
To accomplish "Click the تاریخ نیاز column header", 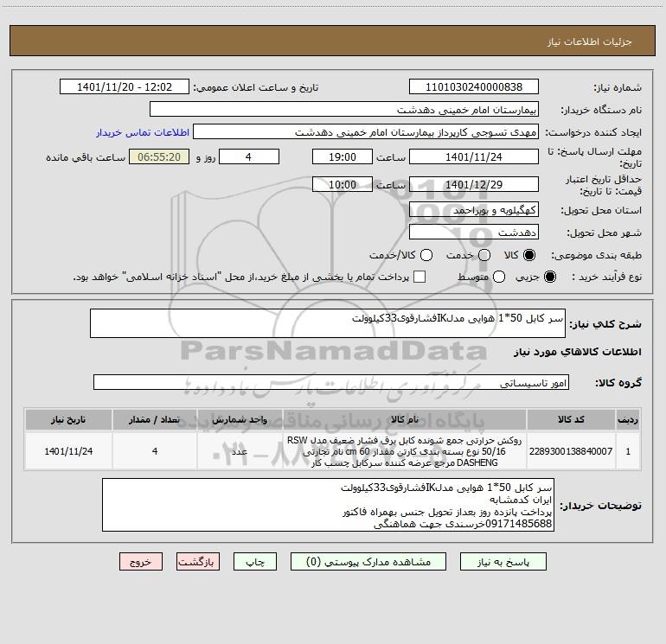I will [68, 419].
